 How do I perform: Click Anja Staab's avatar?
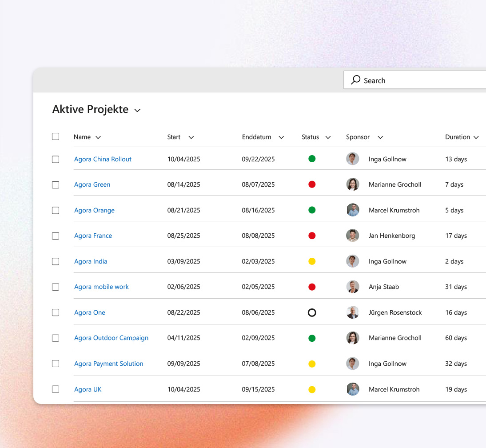[352, 287]
